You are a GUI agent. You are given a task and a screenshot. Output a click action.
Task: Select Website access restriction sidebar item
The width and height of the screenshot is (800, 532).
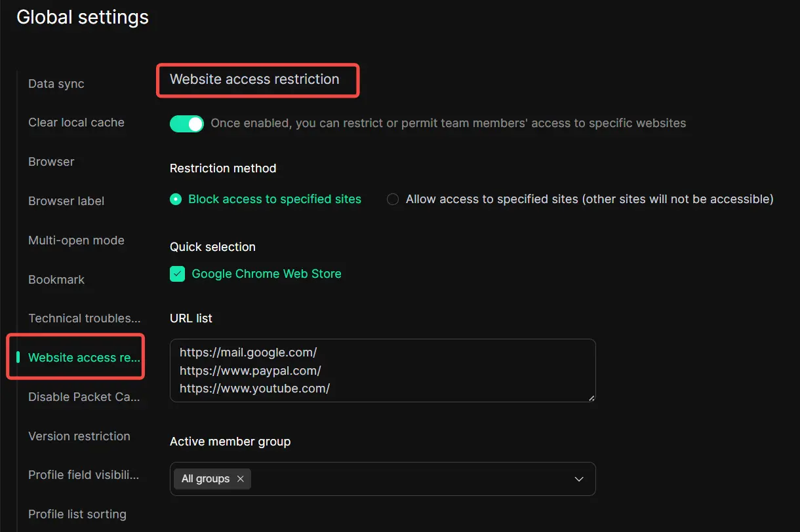point(84,358)
